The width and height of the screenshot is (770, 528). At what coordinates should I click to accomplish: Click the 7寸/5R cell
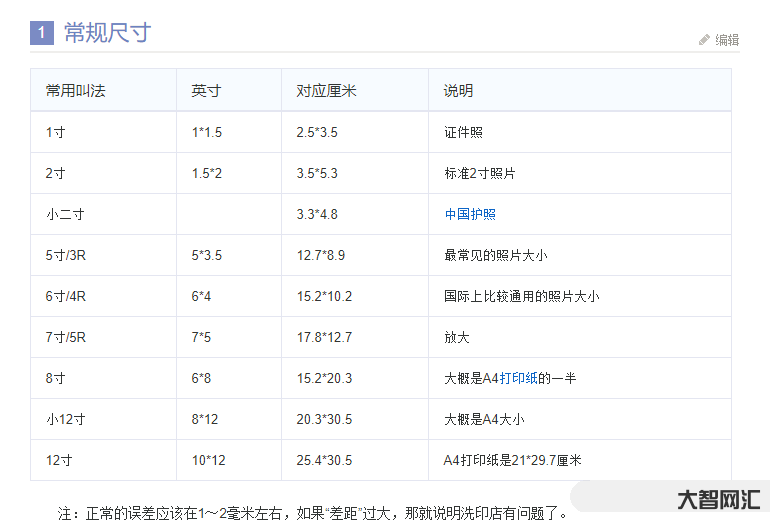click(66, 337)
